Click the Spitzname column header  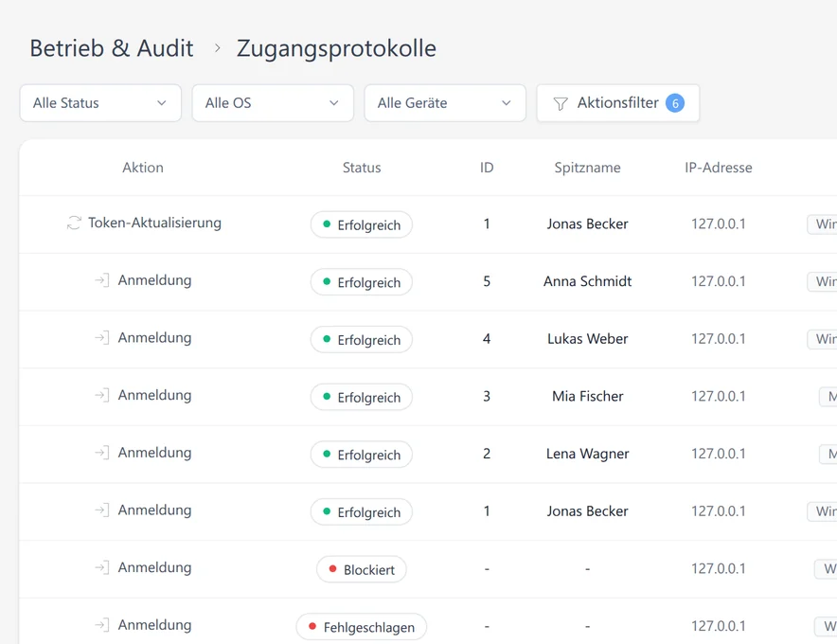coord(587,168)
